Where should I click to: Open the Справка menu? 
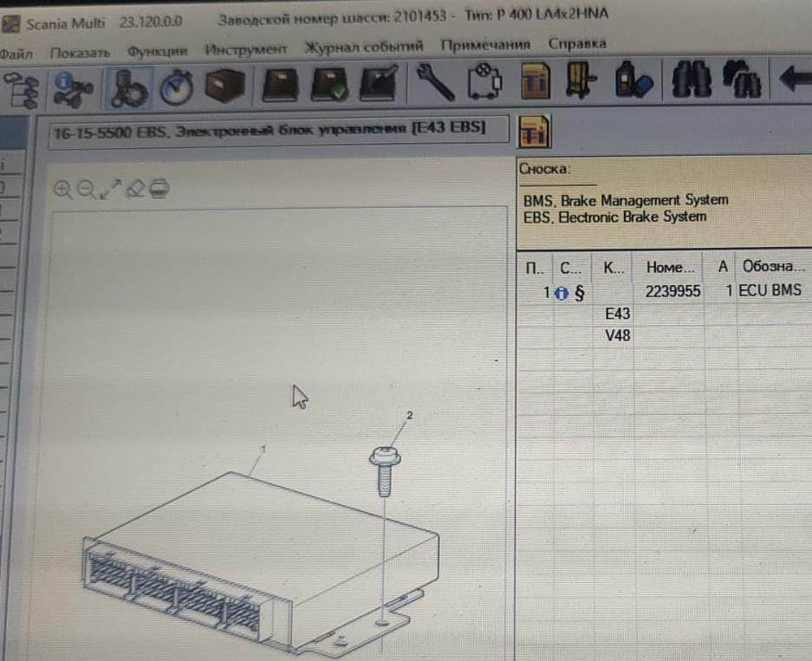tap(577, 43)
